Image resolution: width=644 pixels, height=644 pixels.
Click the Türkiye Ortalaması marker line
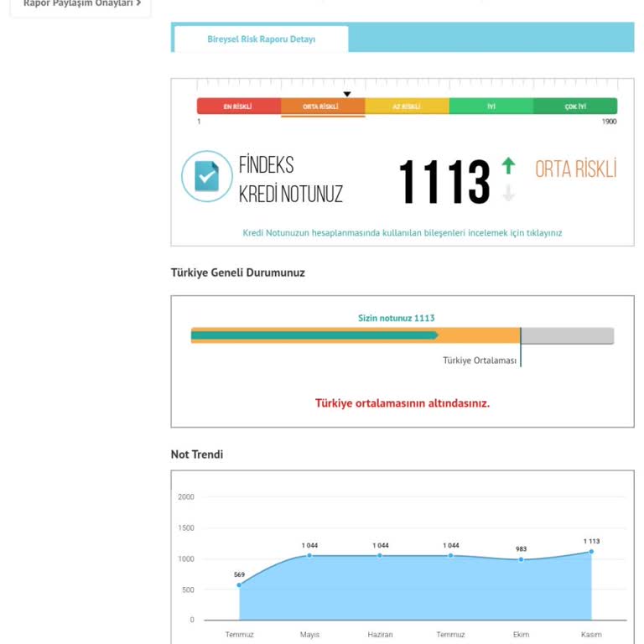click(x=521, y=347)
